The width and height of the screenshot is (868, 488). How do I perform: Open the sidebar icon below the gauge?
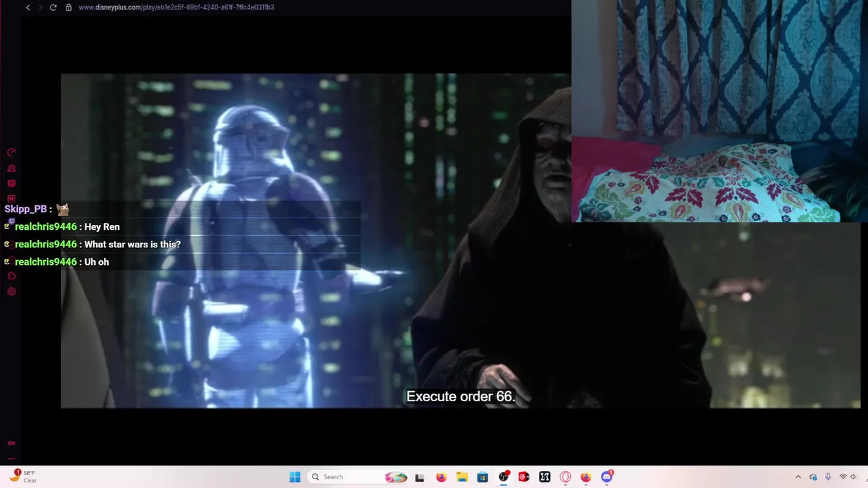tap(12, 168)
